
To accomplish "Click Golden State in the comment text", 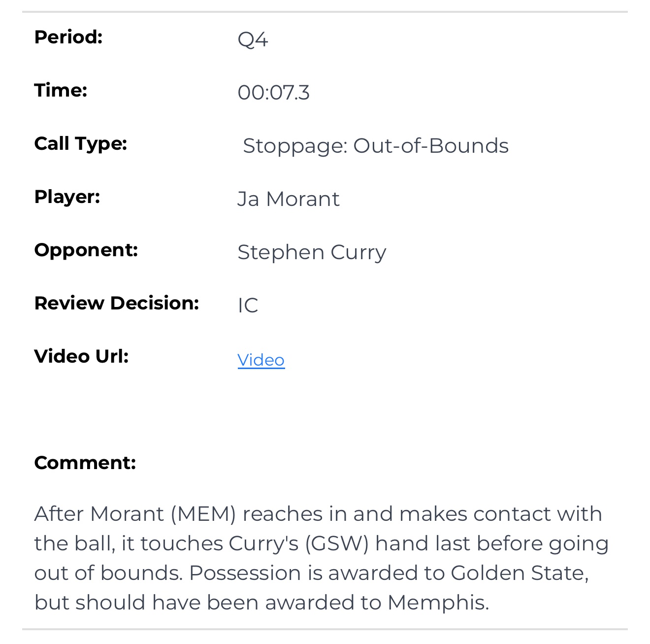I will click(519, 573).
